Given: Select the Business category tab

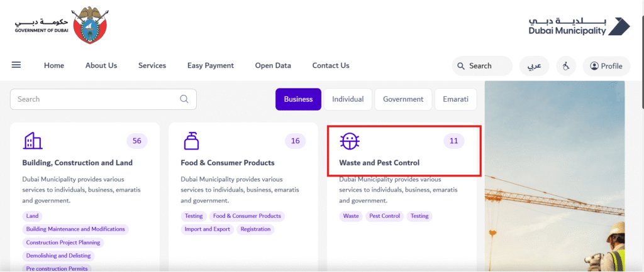Looking at the screenshot, I should point(298,99).
